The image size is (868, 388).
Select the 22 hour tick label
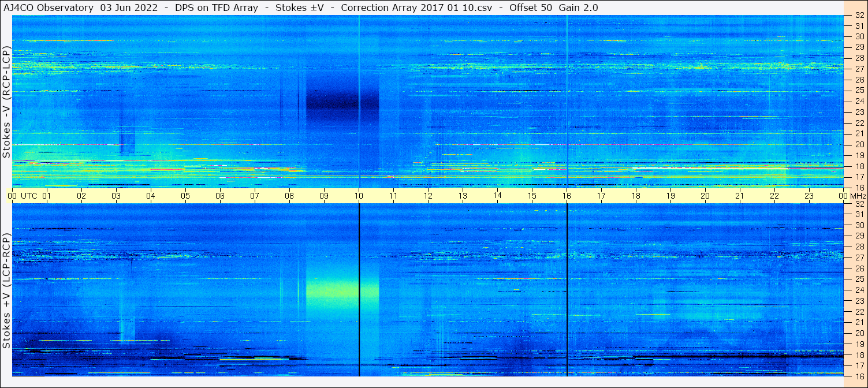774,196
